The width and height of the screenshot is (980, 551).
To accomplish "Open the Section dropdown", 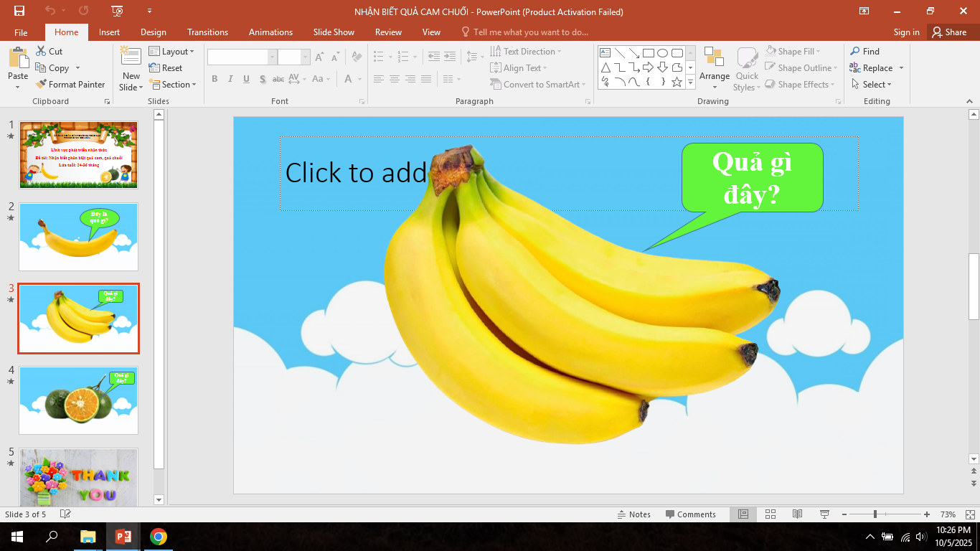I will (x=172, y=85).
